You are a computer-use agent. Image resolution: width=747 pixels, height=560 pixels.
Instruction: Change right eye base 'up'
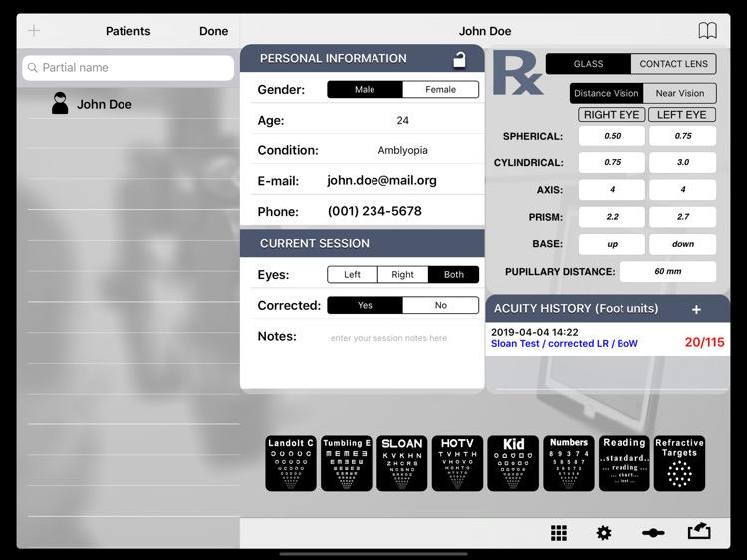click(612, 244)
